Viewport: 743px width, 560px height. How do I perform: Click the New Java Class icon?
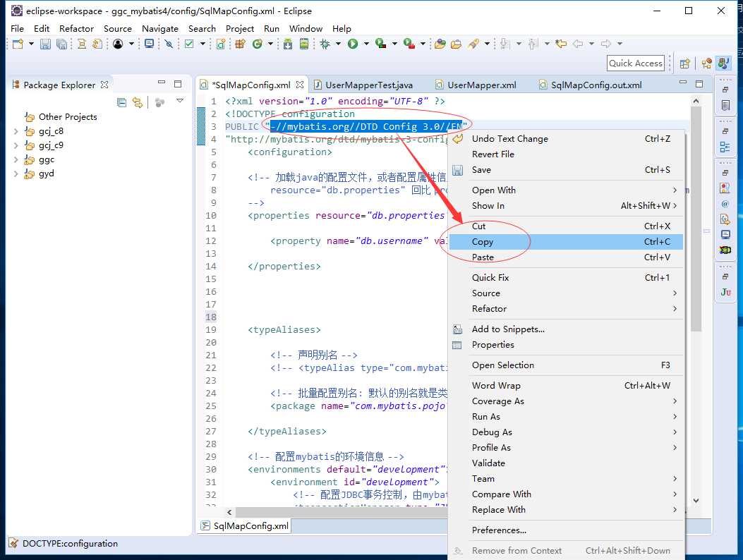(x=258, y=44)
